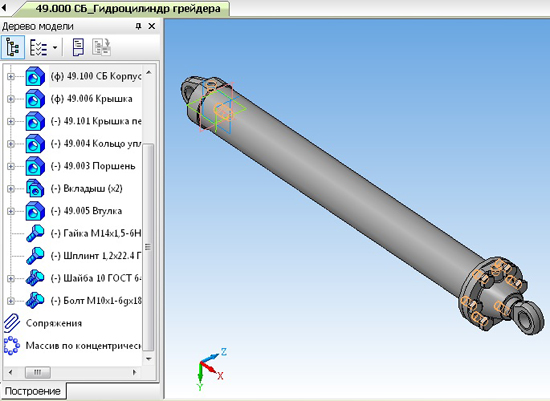Click the Сопряжения paperclip icon
Image resolution: width=550 pixels, height=401 pixels.
[x=12, y=323]
